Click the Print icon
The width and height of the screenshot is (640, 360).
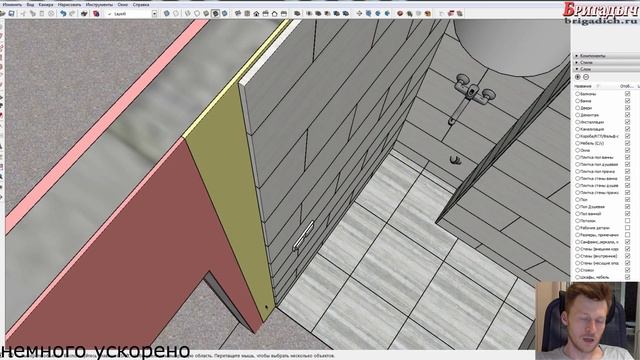click(84, 13)
